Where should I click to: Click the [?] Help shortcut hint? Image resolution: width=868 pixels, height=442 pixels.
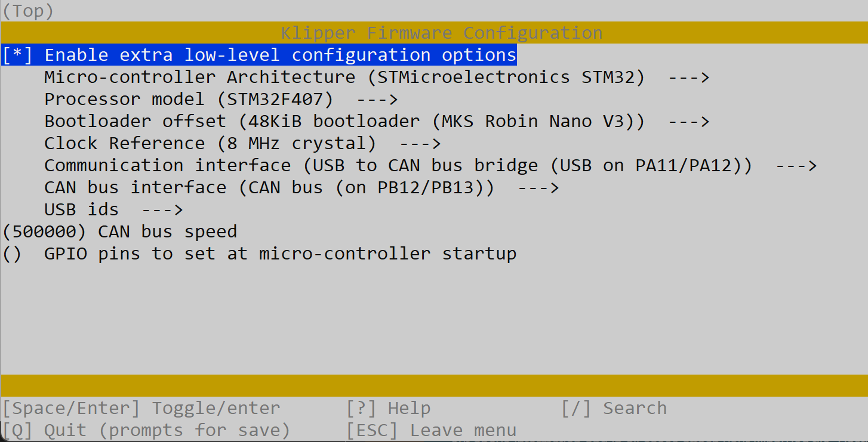[388, 409]
